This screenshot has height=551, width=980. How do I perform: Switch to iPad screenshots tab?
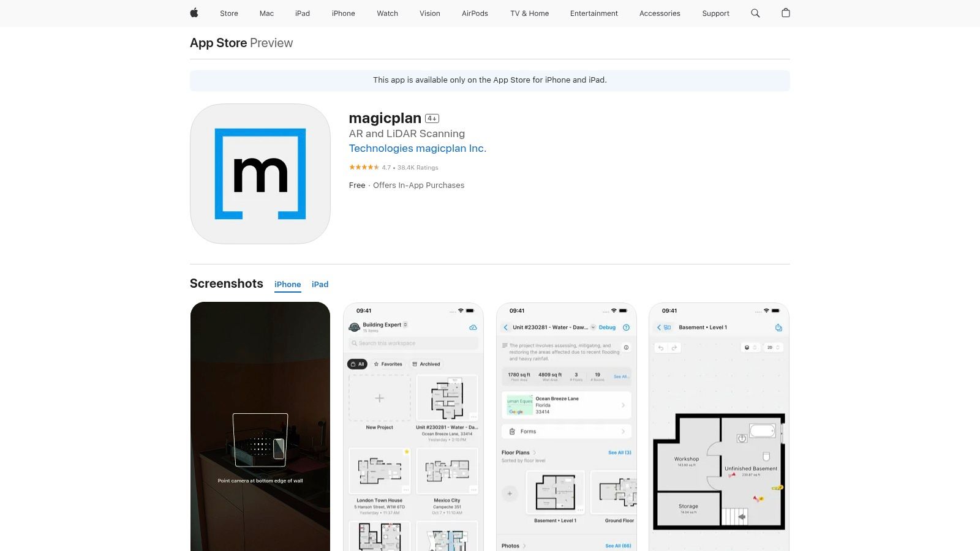pos(320,284)
